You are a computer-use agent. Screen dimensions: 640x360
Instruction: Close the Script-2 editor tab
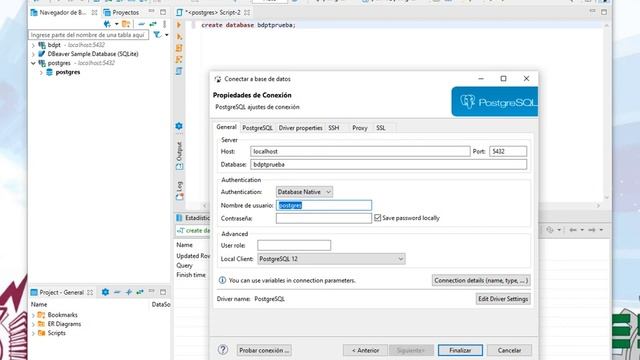coord(247,13)
